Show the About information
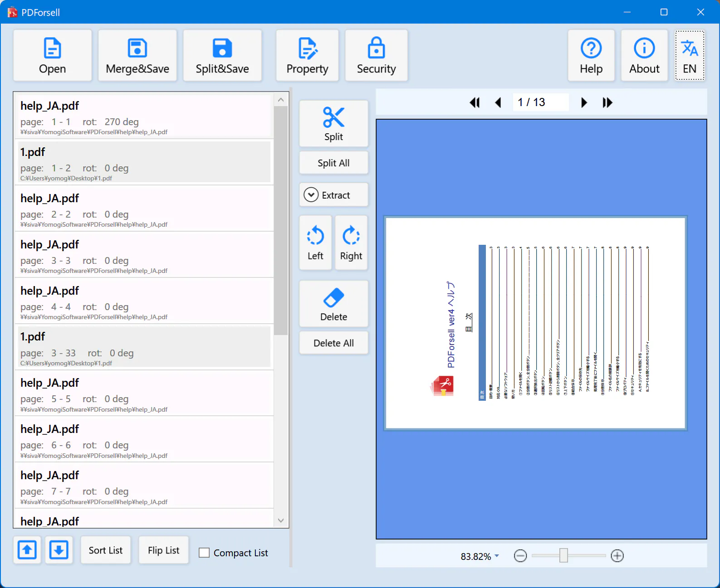 (x=644, y=56)
